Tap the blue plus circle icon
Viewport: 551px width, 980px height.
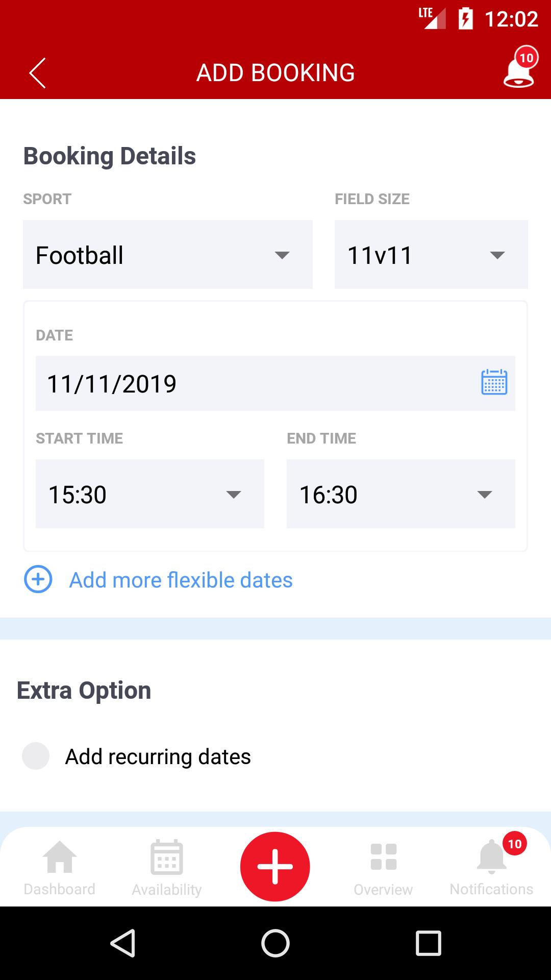38,579
